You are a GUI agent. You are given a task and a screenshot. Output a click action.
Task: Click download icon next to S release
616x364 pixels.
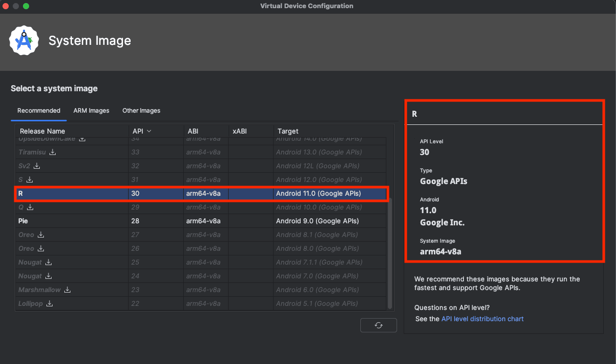click(x=30, y=179)
